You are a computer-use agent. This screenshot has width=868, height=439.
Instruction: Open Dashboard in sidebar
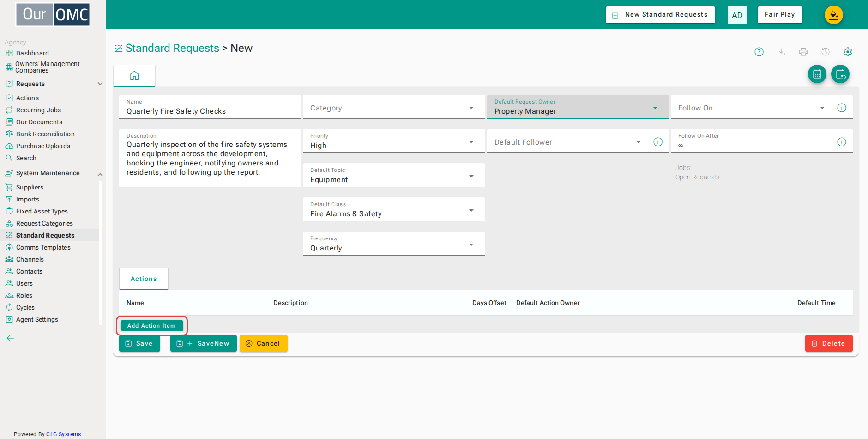point(32,53)
